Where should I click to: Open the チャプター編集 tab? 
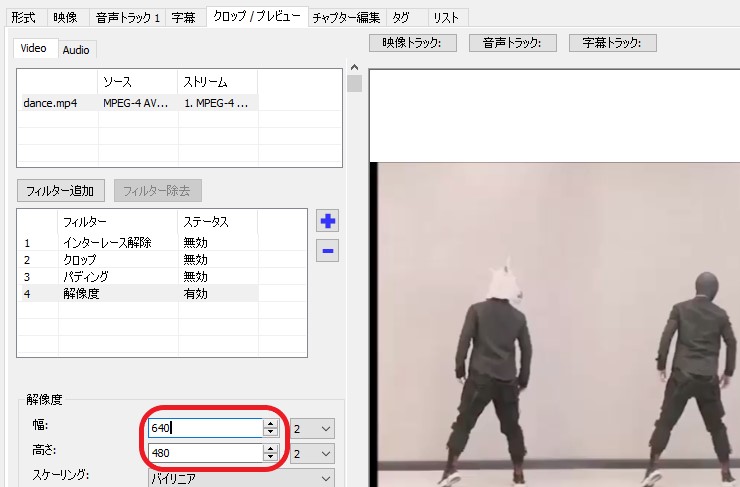345,17
